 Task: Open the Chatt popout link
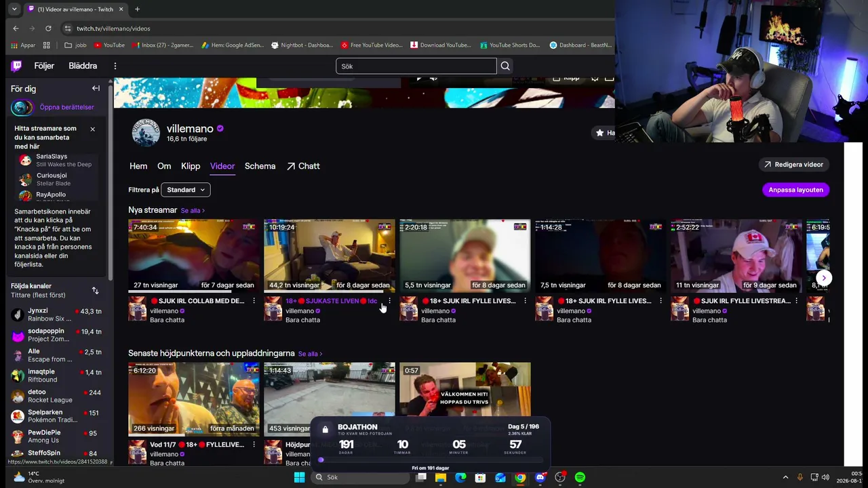pos(302,166)
